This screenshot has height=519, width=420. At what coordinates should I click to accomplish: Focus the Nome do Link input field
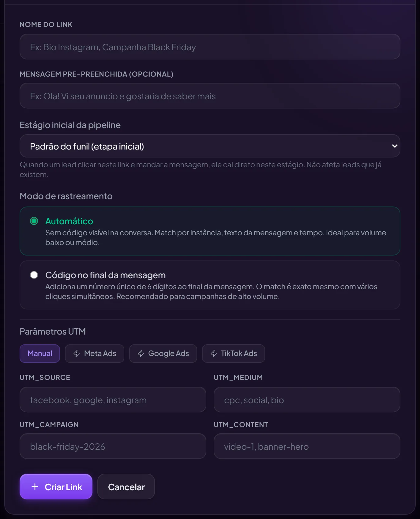pos(210,47)
